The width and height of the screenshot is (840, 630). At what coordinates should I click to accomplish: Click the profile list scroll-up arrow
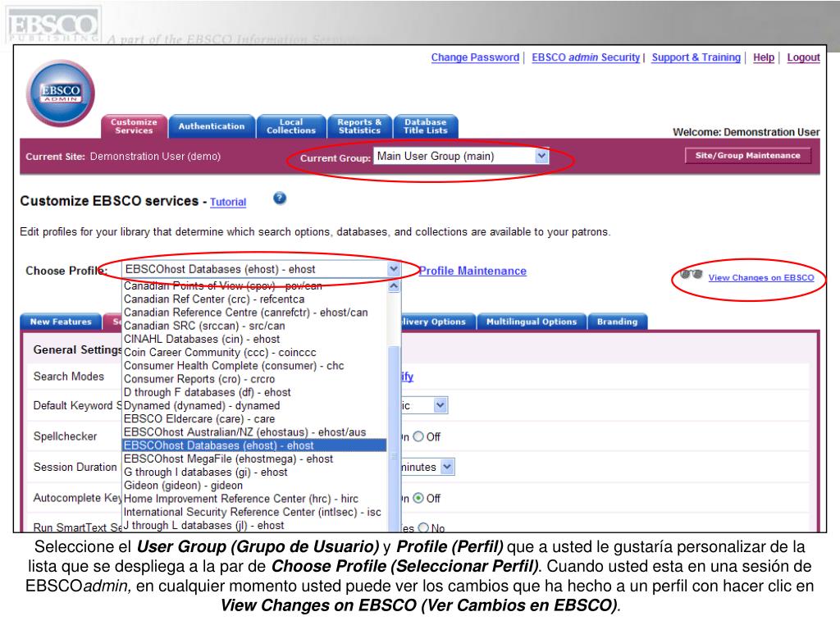click(x=394, y=286)
